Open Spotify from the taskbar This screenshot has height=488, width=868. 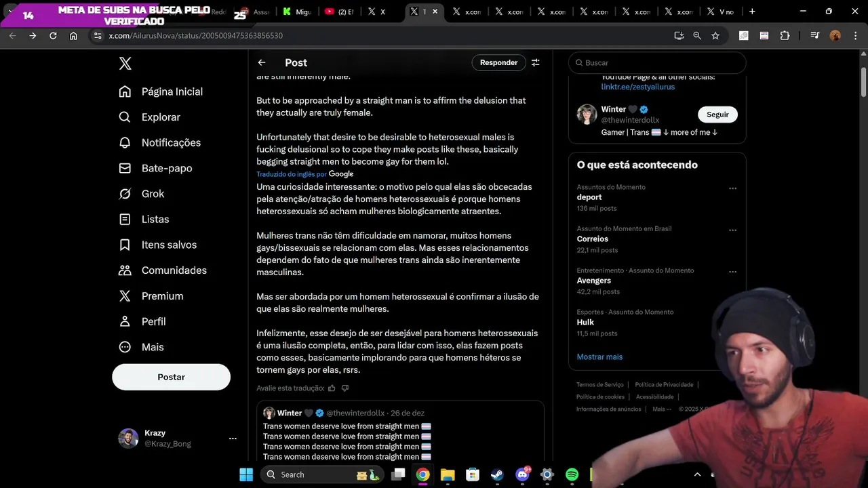click(x=572, y=474)
